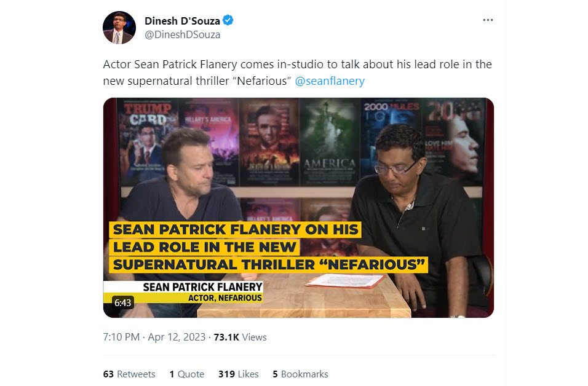Open the three-dot more options menu
Image resolution: width=588 pixels, height=386 pixels.
488,20
